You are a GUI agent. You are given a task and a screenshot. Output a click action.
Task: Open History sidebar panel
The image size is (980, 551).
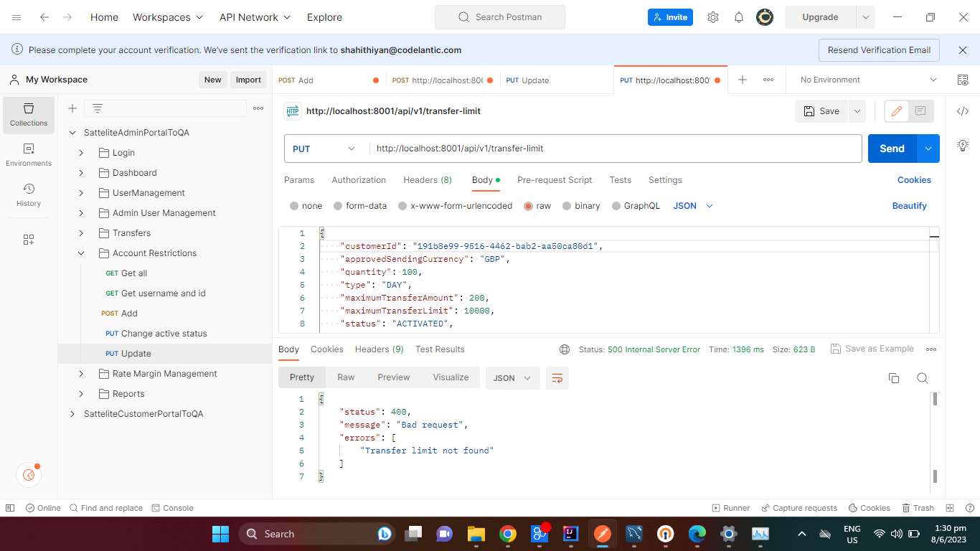29,195
